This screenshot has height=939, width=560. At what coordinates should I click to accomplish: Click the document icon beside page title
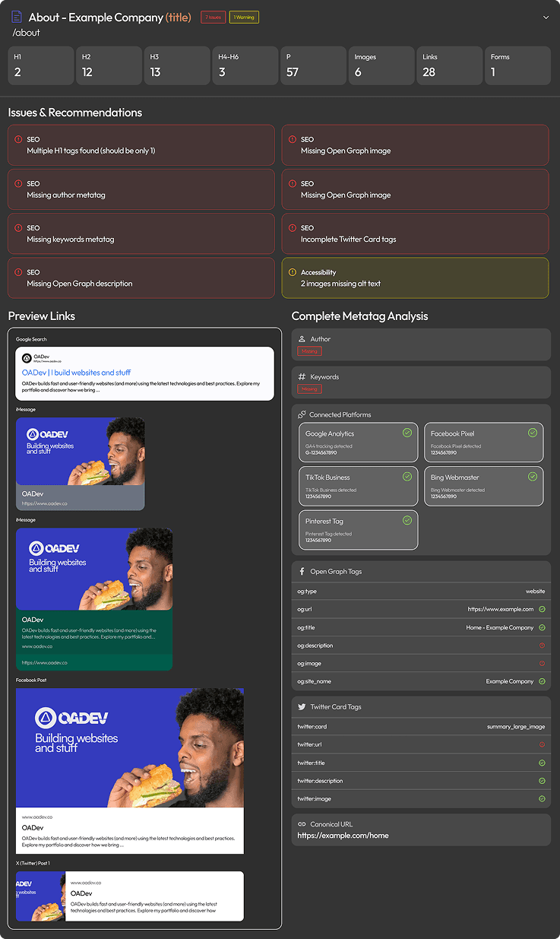click(17, 17)
